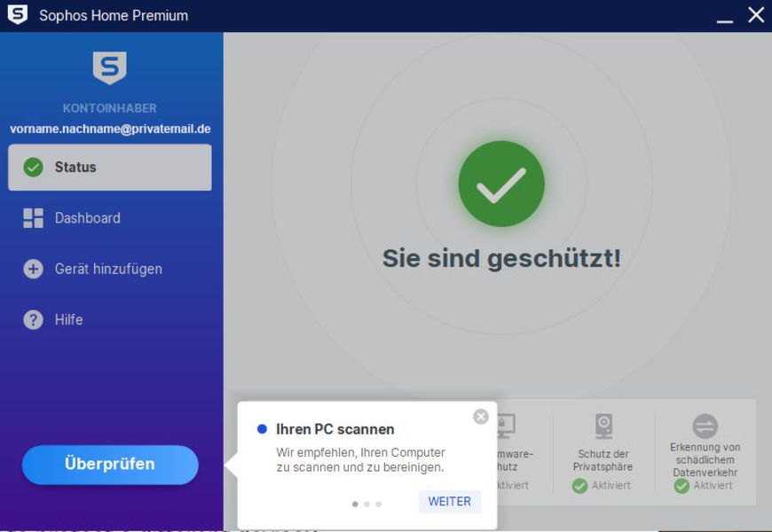Click the 'Wir empfehlen, Ihren Computer' tooltip text

[360, 452]
